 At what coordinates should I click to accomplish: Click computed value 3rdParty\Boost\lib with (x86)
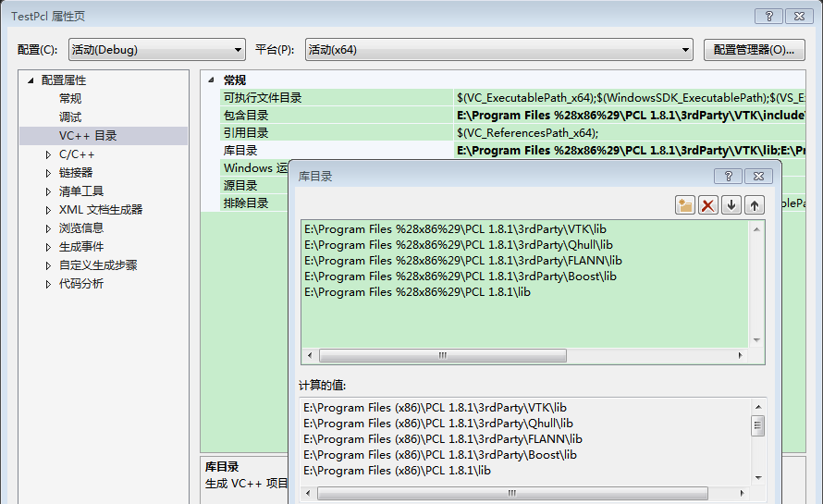(440, 455)
